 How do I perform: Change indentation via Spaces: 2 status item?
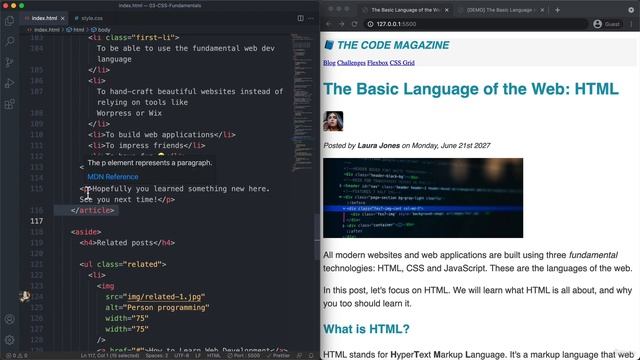click(157, 356)
